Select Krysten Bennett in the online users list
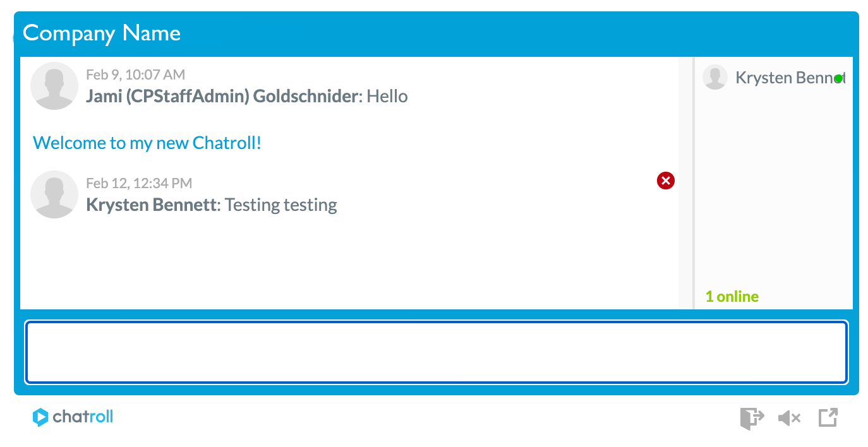Viewport: 868px width, 447px height. 774,78
